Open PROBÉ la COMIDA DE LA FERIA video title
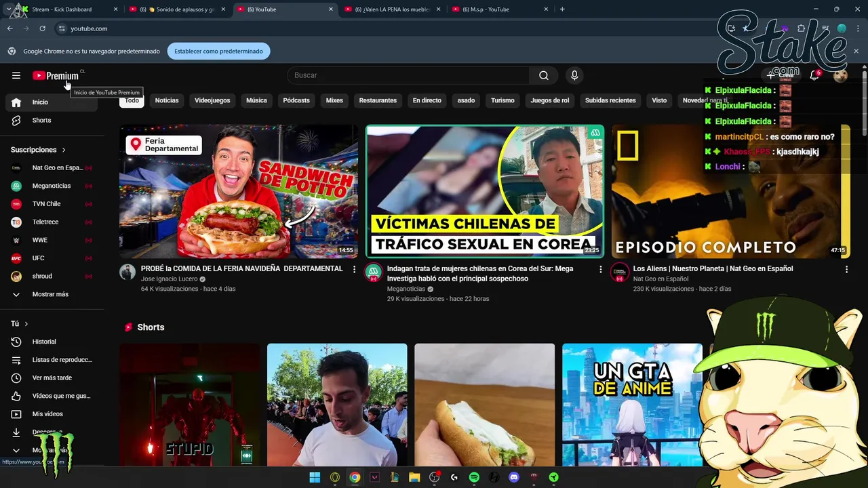The height and width of the screenshot is (488, 868). click(x=241, y=269)
